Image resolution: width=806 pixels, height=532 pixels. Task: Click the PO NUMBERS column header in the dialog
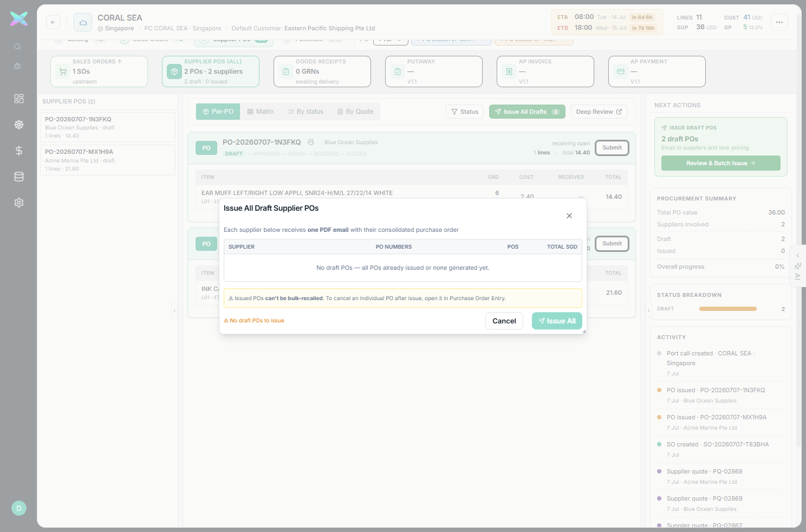click(394, 246)
